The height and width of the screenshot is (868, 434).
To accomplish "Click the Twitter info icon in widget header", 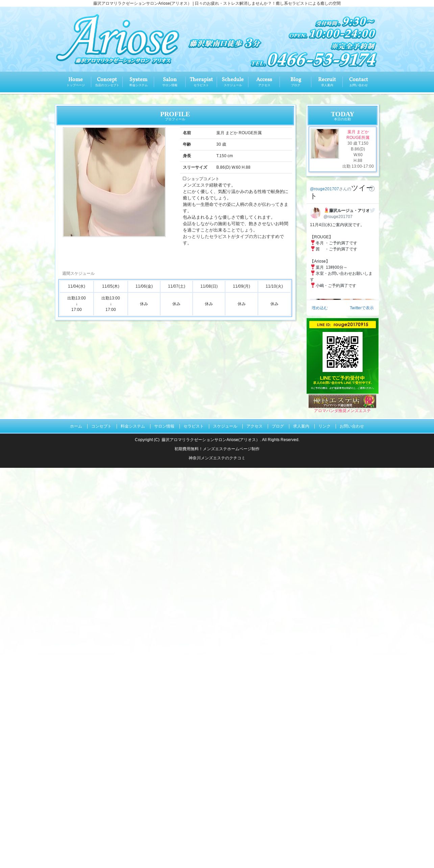I will click(x=371, y=189).
